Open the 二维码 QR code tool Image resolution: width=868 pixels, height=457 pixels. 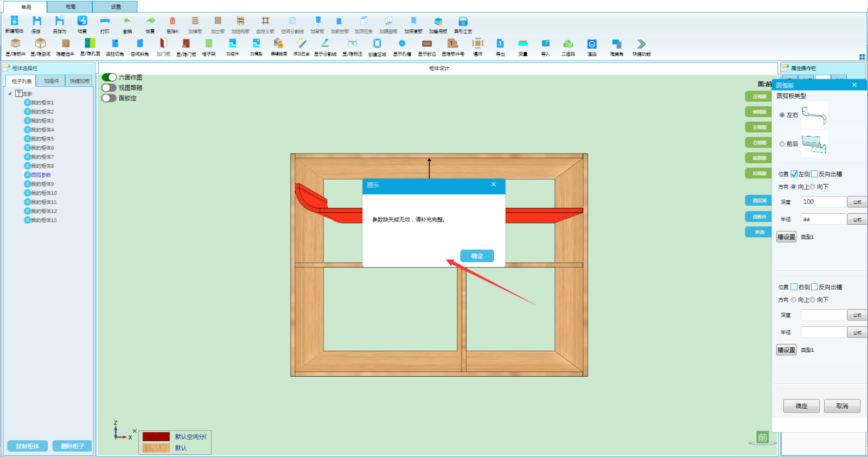click(568, 44)
